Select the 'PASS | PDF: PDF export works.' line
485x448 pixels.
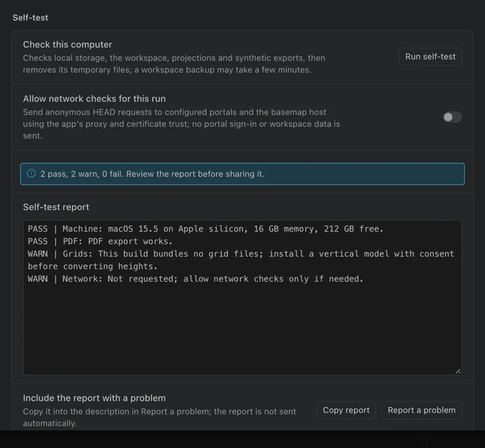pyautogui.click(x=100, y=241)
